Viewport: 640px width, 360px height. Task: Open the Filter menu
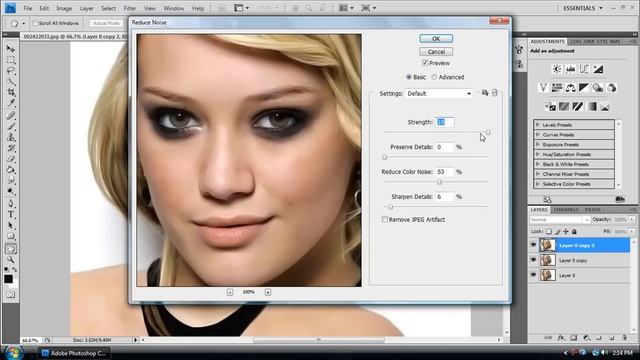(130, 8)
